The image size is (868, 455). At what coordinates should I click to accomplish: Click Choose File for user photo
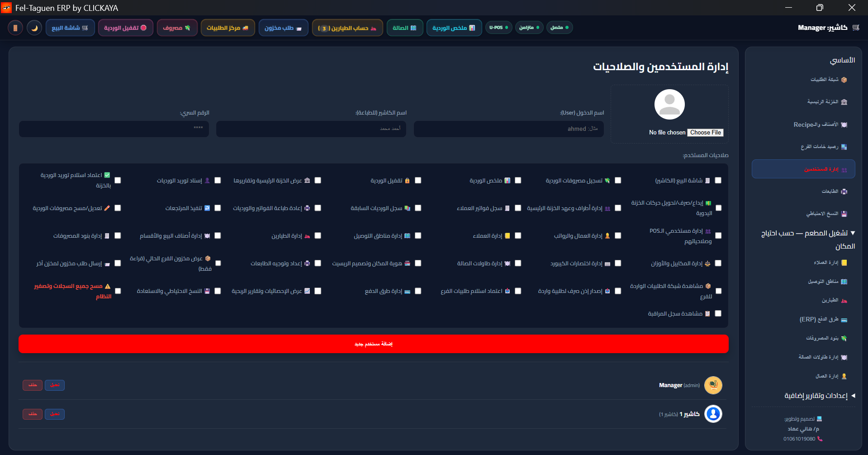tap(705, 133)
